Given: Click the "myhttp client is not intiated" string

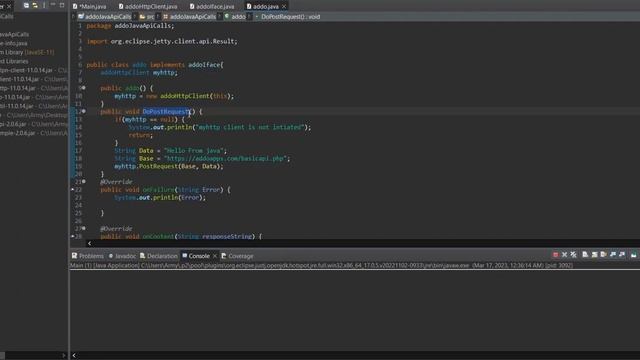Looking at the screenshot, I should 250,127.
